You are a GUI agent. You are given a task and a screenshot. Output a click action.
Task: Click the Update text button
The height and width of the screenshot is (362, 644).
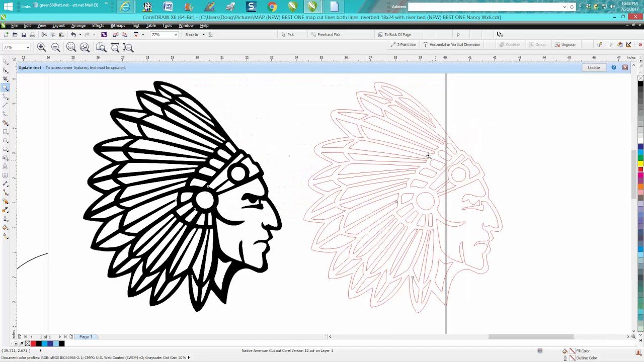[x=594, y=67]
